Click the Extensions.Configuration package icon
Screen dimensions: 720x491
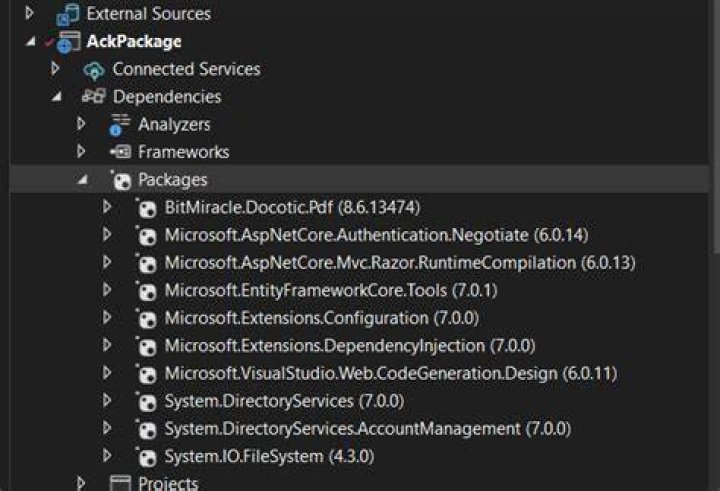[147, 318]
